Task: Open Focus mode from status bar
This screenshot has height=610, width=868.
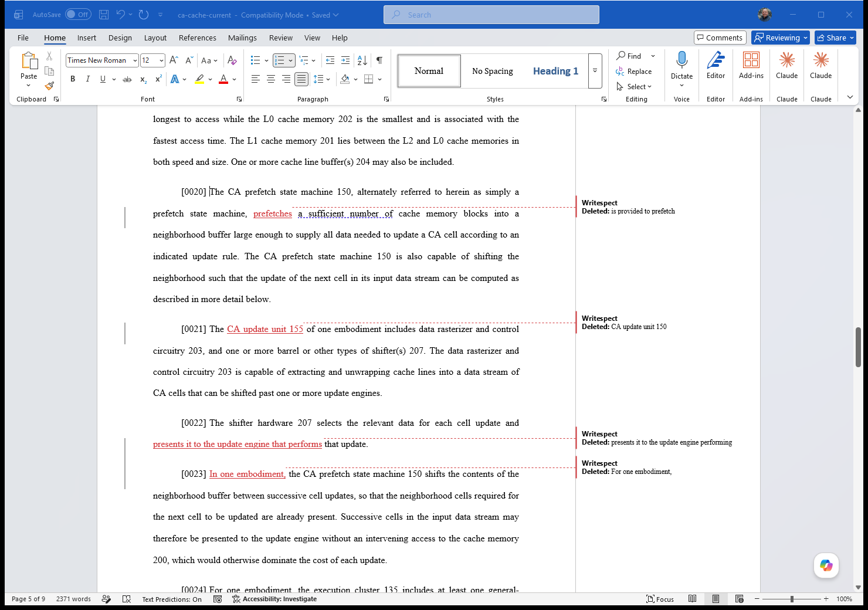Action: point(660,599)
